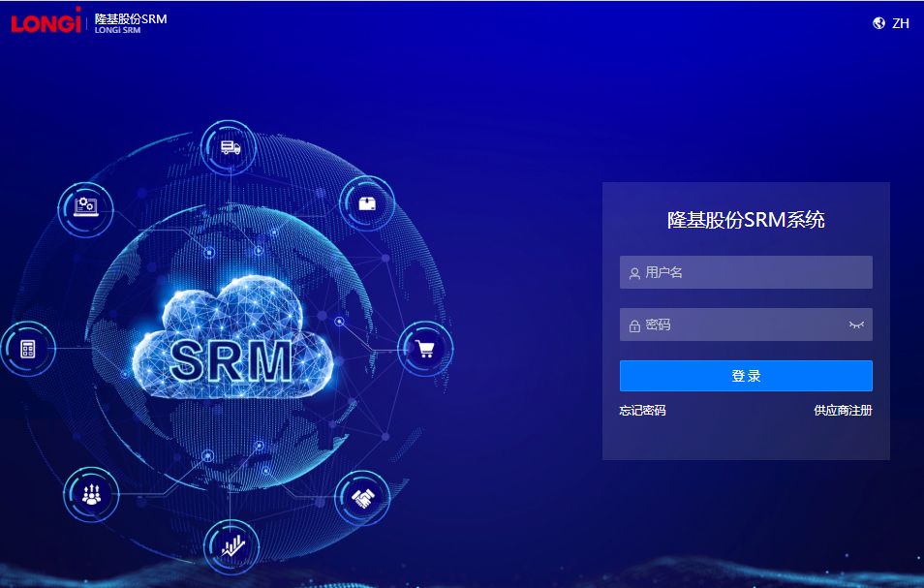Switch language by clicking ZH
The height and width of the screenshot is (588, 924).
[899, 21]
